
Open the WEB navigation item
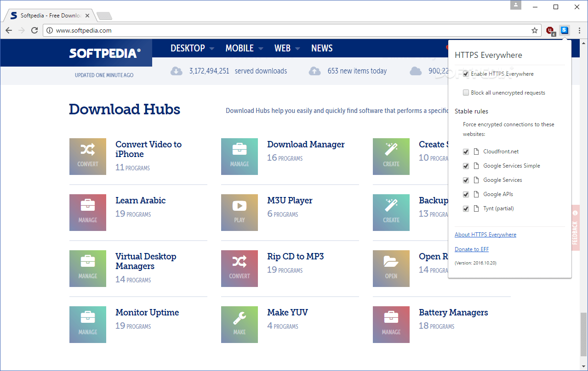coord(282,48)
